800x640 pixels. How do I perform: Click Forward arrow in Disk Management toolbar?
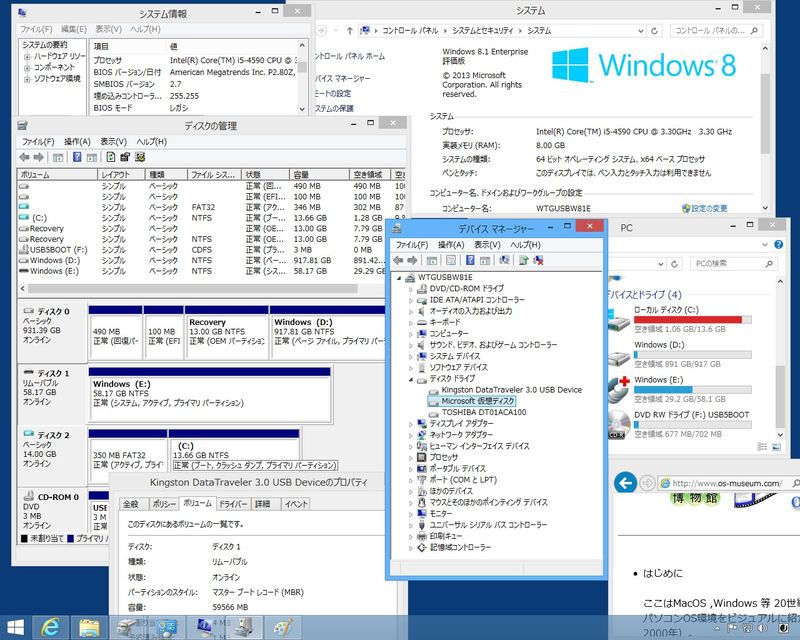(39, 157)
